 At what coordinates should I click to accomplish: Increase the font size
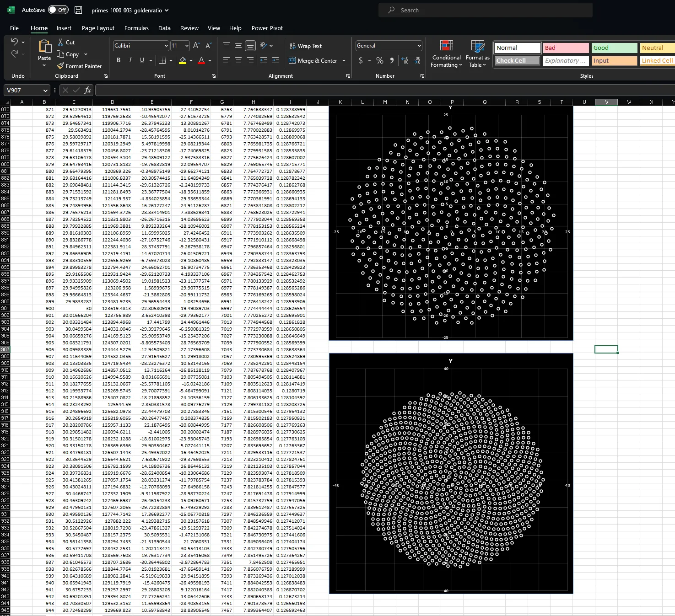point(196,46)
